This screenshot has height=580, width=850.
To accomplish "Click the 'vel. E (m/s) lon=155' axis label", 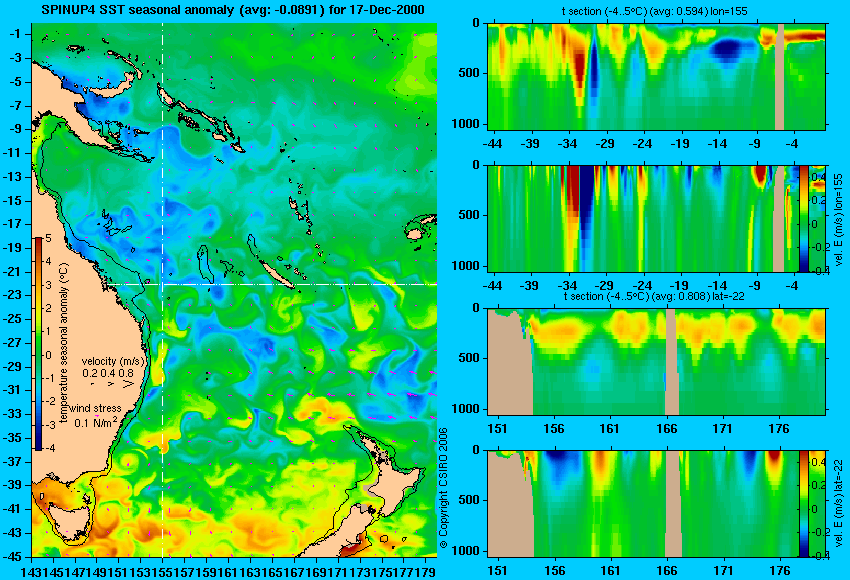I will 838,220.
